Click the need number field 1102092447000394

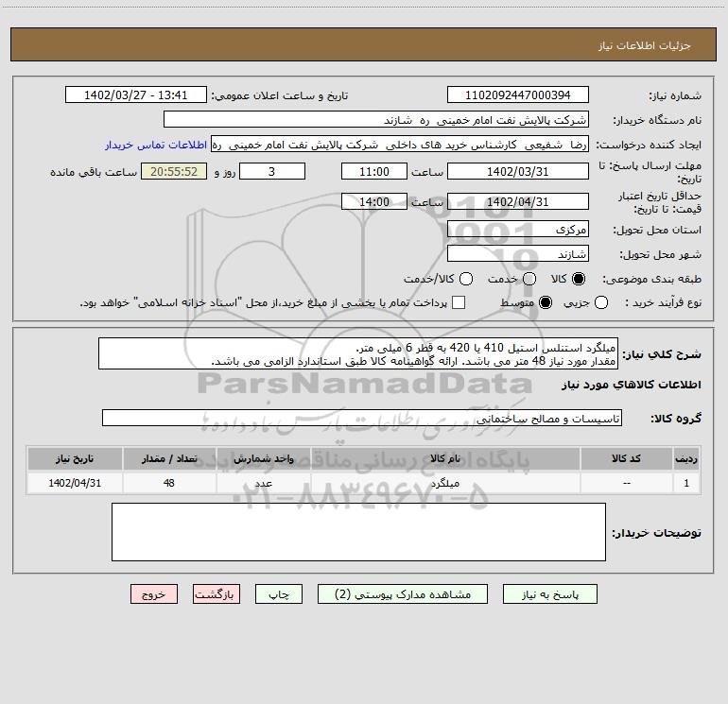pos(518,95)
